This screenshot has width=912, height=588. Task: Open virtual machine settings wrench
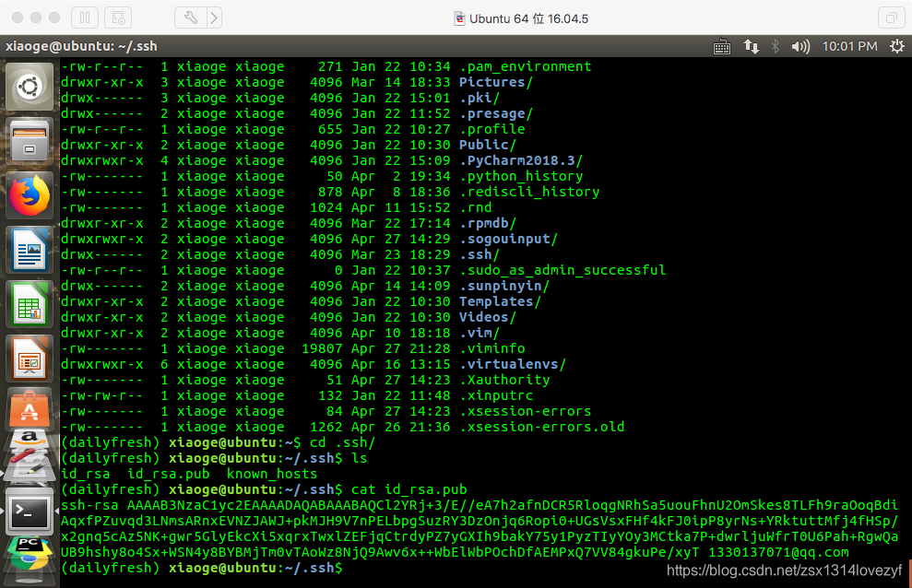(190, 18)
